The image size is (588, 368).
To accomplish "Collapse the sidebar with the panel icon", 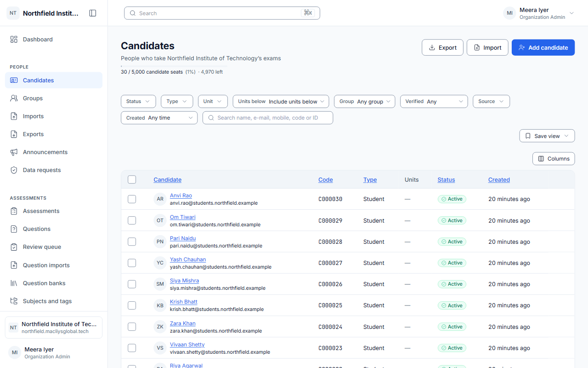I will [x=93, y=13].
